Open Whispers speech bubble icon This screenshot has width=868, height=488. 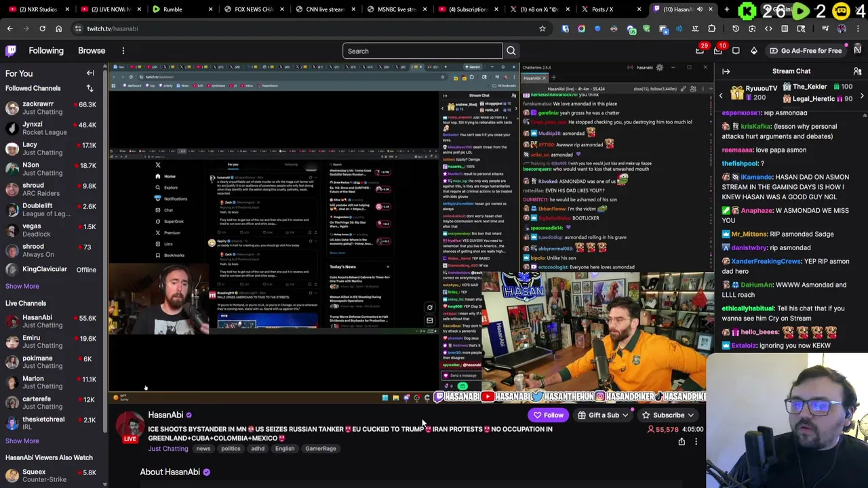pyautogui.click(x=736, y=51)
